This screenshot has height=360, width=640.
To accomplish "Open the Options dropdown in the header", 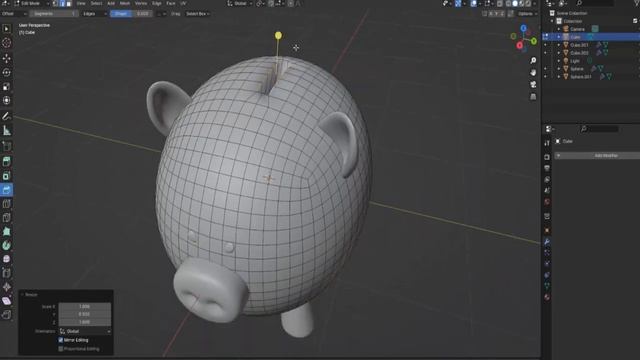I will point(527,14).
